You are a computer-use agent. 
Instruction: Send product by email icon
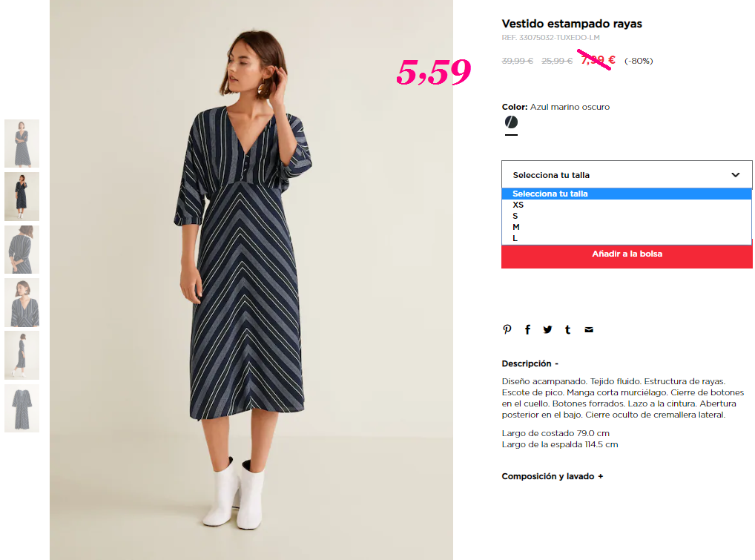click(x=589, y=330)
